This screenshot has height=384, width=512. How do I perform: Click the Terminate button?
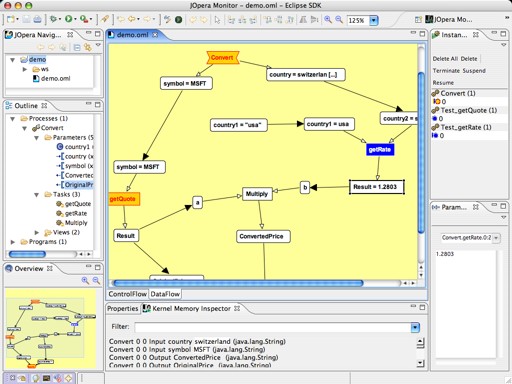click(446, 71)
